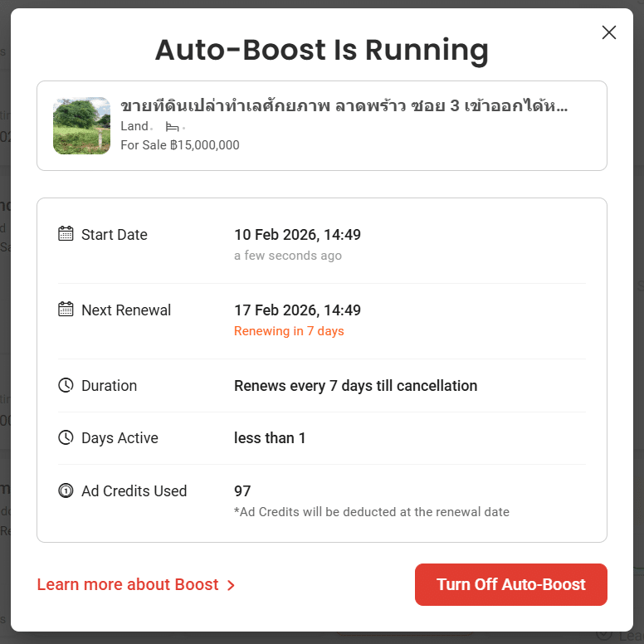The width and height of the screenshot is (644, 644).
Task: Click the Thai listing title text
Action: pyautogui.click(x=344, y=106)
